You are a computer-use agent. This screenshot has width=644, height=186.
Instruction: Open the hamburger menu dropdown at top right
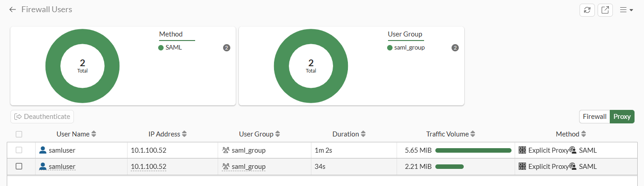(x=626, y=10)
